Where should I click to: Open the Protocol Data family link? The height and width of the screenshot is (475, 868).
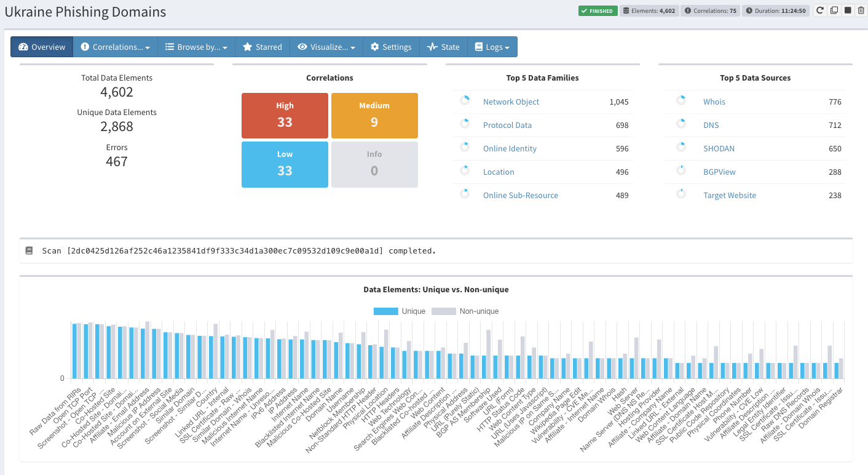(x=507, y=126)
